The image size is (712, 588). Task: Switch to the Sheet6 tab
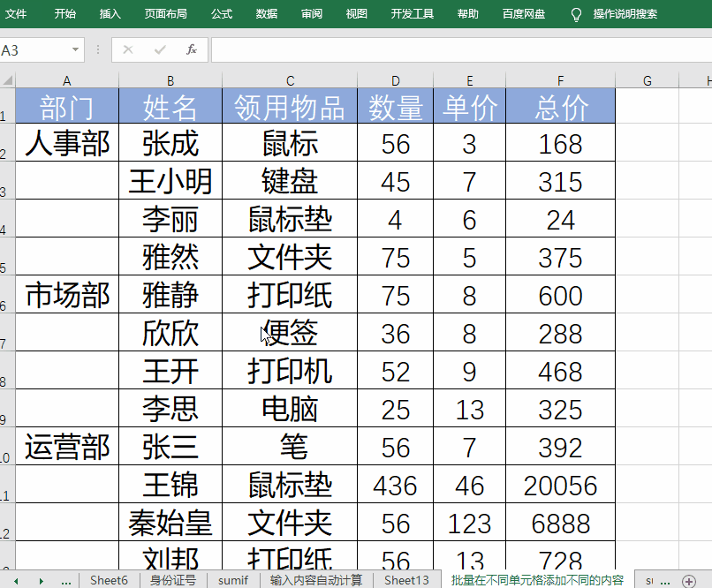coord(109,580)
